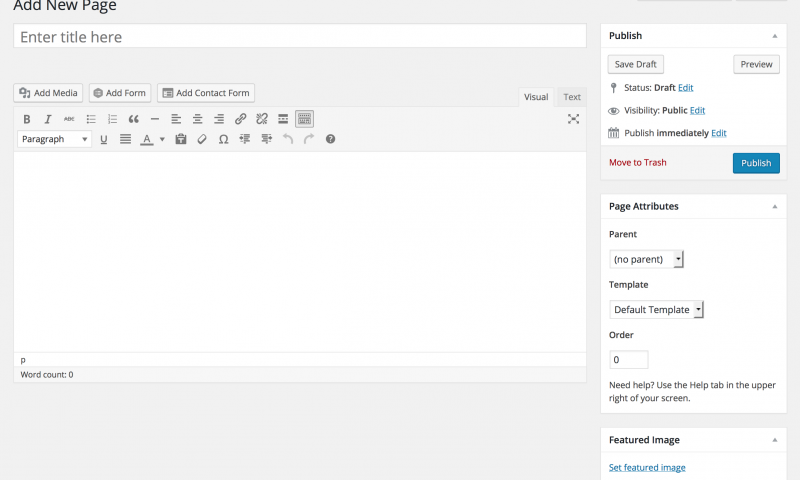The image size is (800, 480).
Task: Insert special character with omega icon
Action: coord(223,139)
